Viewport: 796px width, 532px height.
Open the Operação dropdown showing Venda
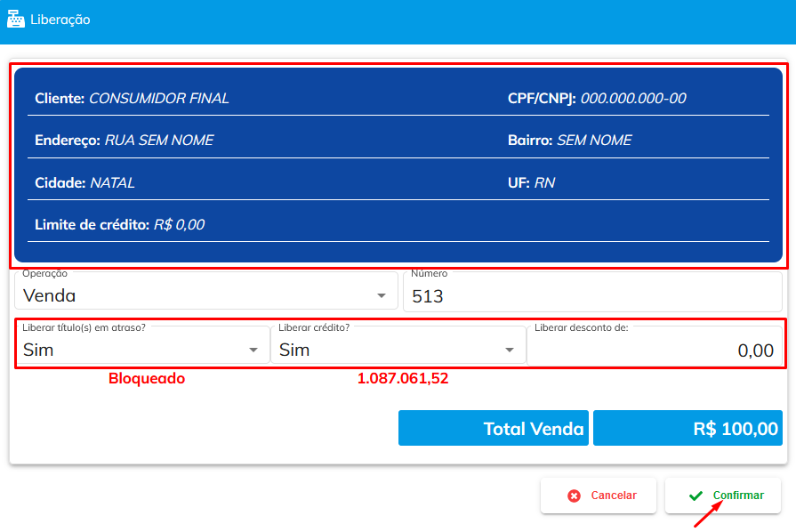point(206,291)
